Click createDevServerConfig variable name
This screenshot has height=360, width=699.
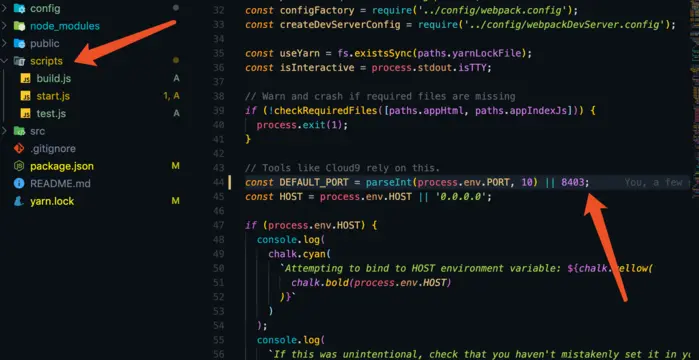[x=340, y=24]
